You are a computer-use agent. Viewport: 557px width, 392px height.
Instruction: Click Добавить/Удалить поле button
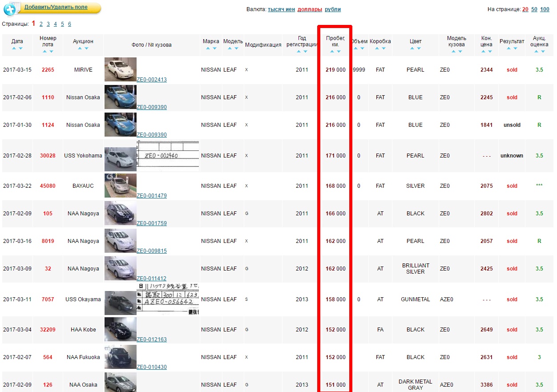click(x=56, y=8)
